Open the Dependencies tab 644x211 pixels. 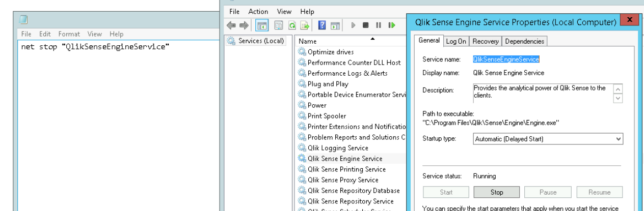coord(524,41)
